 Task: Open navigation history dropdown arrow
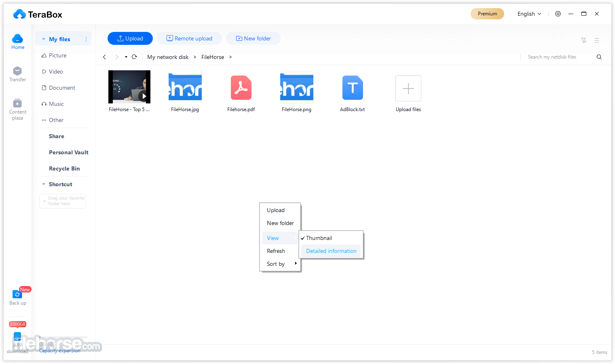pyautogui.click(x=126, y=57)
